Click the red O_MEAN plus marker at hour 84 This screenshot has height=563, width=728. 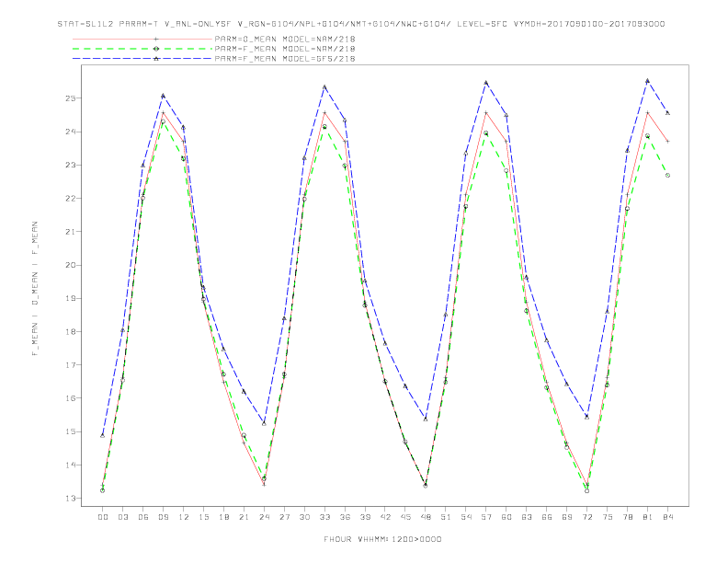pyautogui.click(x=667, y=142)
